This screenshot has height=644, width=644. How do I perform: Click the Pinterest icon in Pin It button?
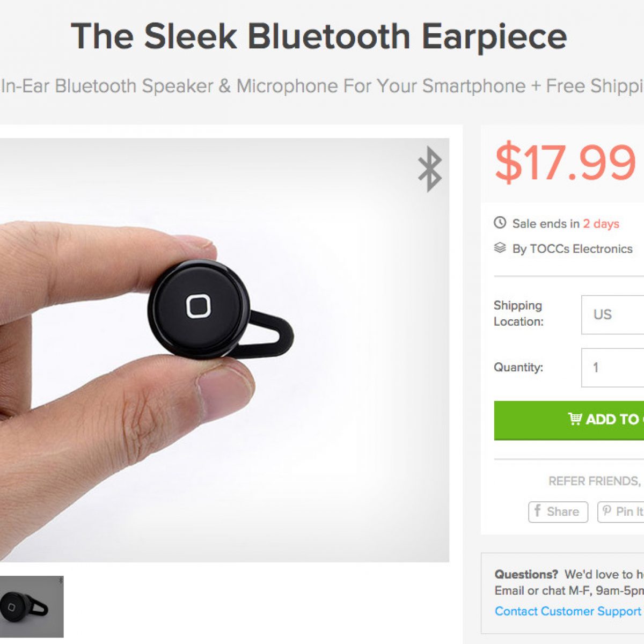pos(606,511)
